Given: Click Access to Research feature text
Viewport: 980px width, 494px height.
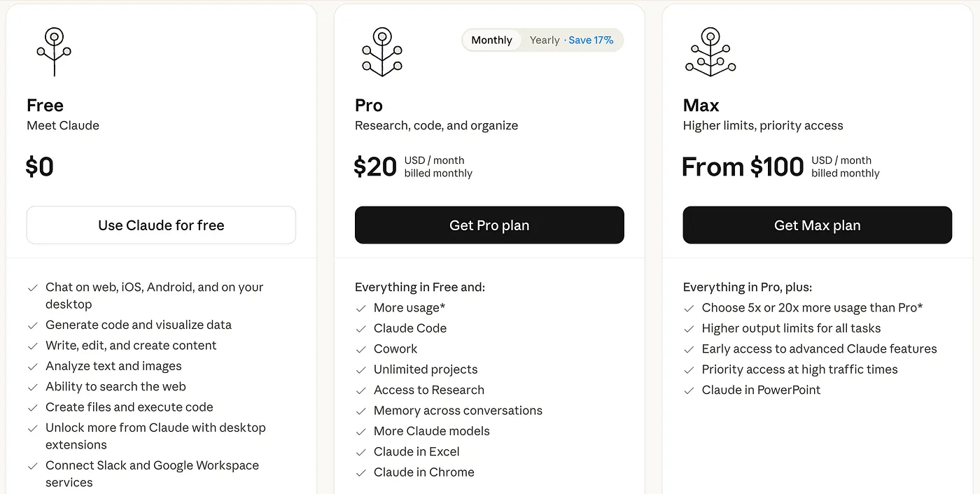Looking at the screenshot, I should tap(429, 390).
